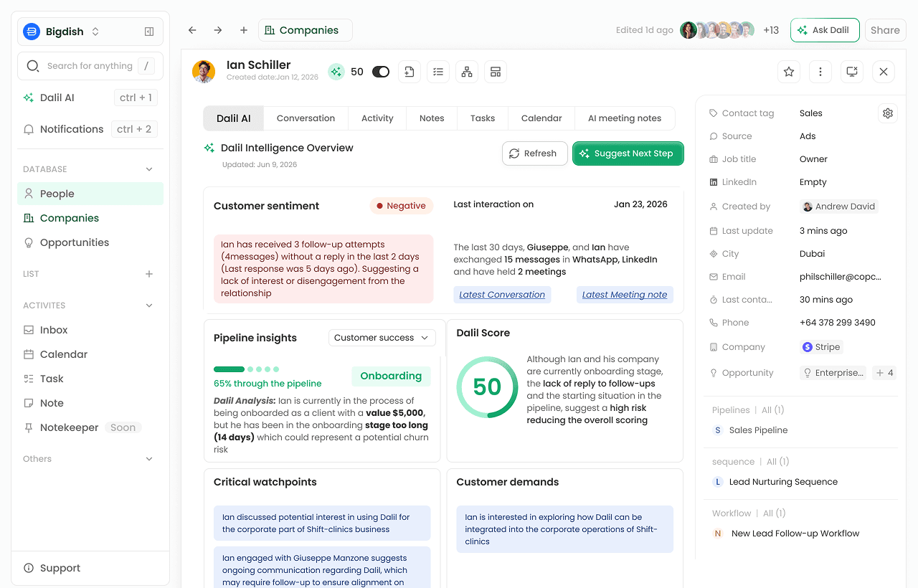Collapse the ACTIVITES section chevron
Image resolution: width=918 pixels, height=588 pixels.
pyautogui.click(x=149, y=305)
